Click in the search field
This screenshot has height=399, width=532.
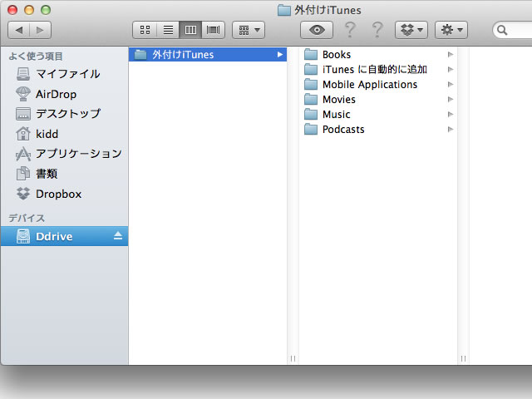512,30
